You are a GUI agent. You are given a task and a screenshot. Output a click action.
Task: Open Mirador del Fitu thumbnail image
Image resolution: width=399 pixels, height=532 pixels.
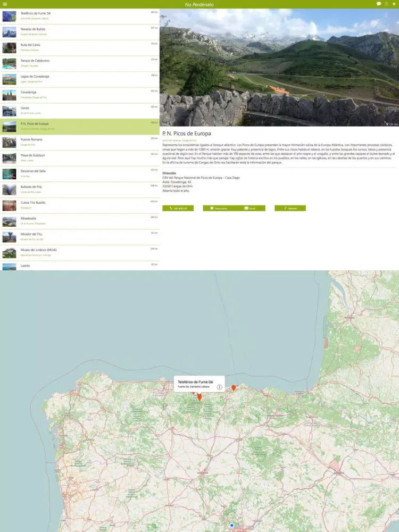coord(9,237)
